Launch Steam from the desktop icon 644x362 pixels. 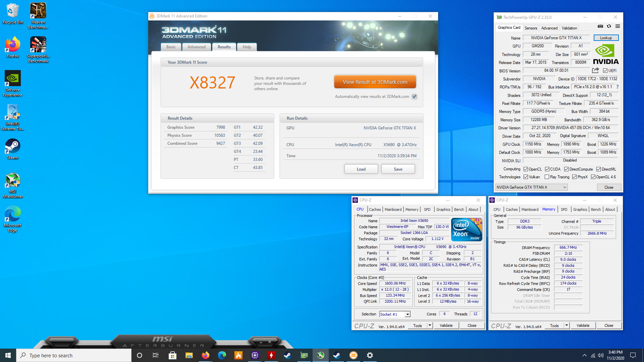pyautogui.click(x=12, y=149)
